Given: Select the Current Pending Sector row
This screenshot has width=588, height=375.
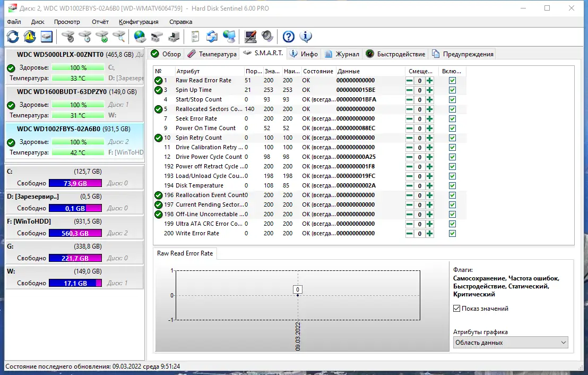Looking at the screenshot, I should click(310, 204).
